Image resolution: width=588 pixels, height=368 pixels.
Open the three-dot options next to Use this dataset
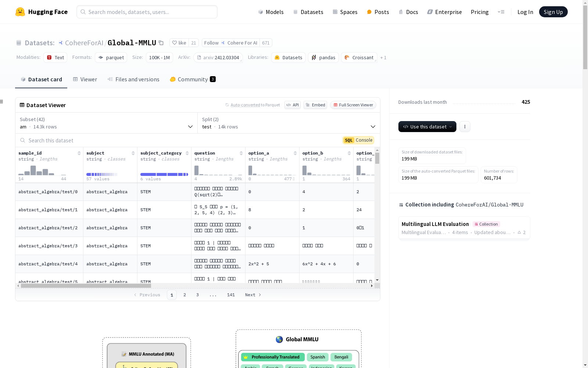click(465, 127)
